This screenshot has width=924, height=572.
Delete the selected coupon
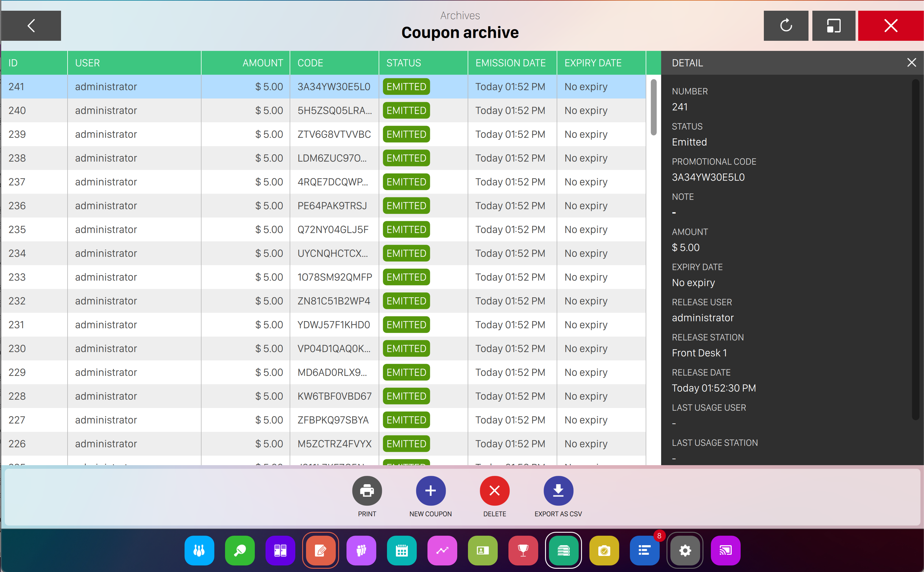click(x=494, y=491)
